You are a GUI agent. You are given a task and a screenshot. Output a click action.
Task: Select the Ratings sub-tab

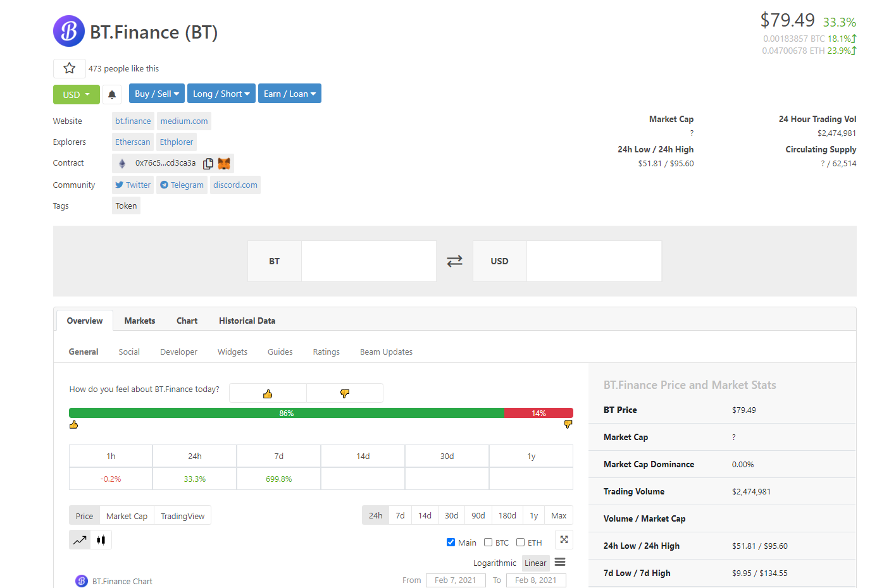click(327, 352)
